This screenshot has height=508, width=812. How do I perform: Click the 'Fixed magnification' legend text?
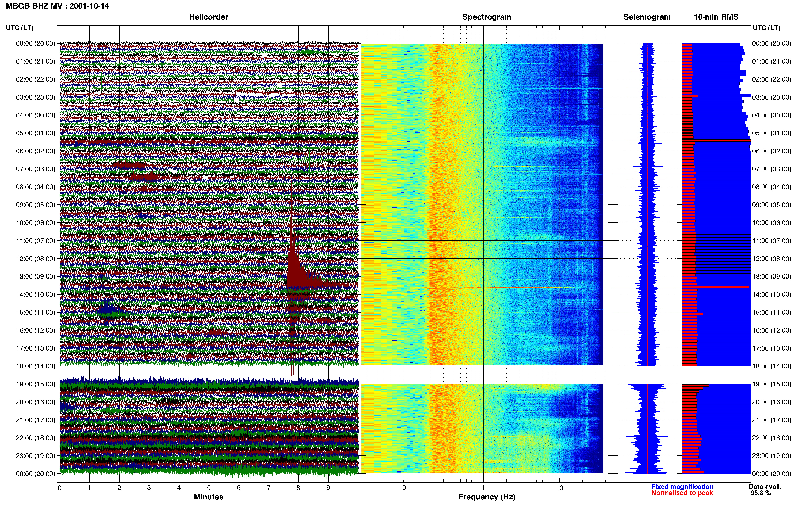[x=682, y=486]
